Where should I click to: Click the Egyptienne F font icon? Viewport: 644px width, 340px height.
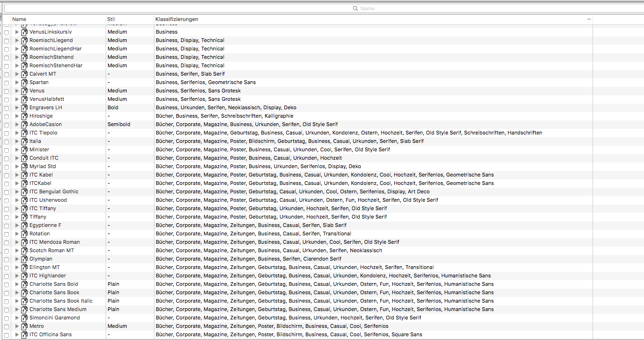(24, 225)
